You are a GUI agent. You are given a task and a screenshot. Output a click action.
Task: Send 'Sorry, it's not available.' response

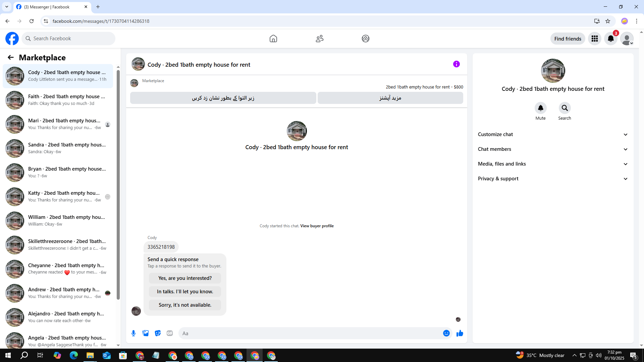[185, 305]
